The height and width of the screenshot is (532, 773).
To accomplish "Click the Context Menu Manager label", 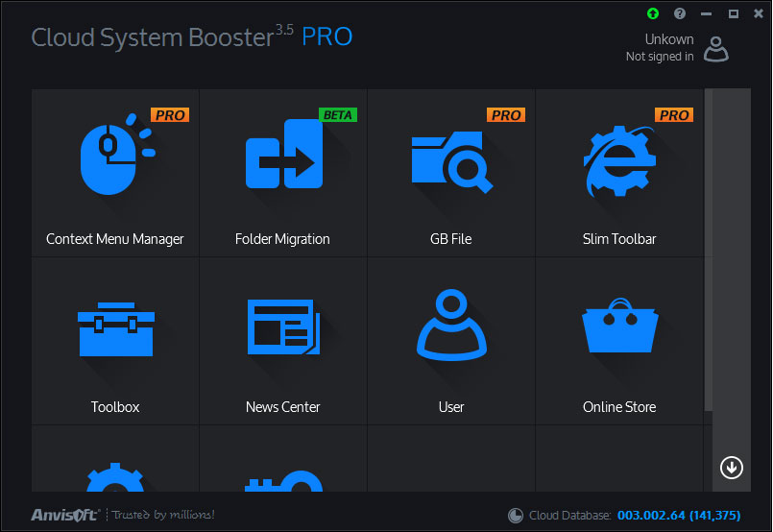I will point(115,239).
